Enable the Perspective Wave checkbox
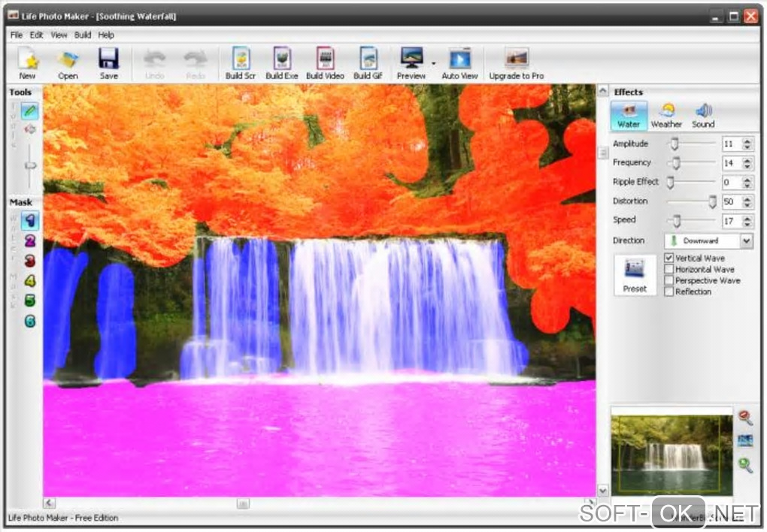The height and width of the screenshot is (532, 767). pos(668,280)
